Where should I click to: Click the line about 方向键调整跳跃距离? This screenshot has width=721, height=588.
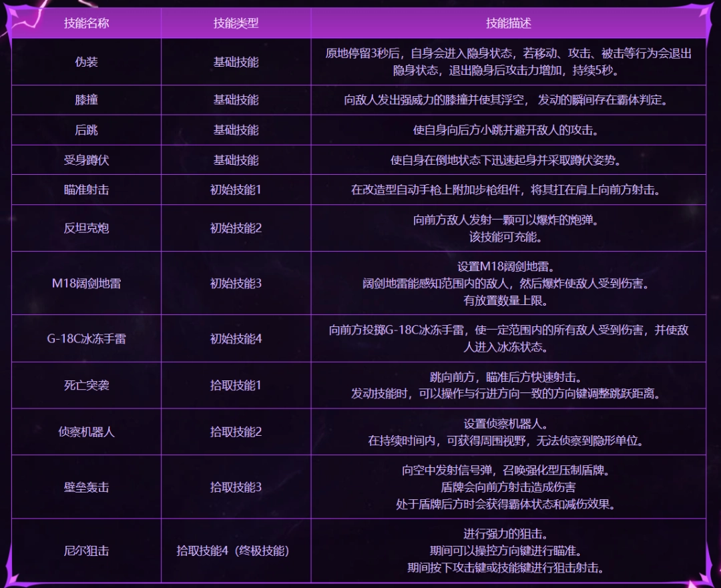tap(506, 394)
